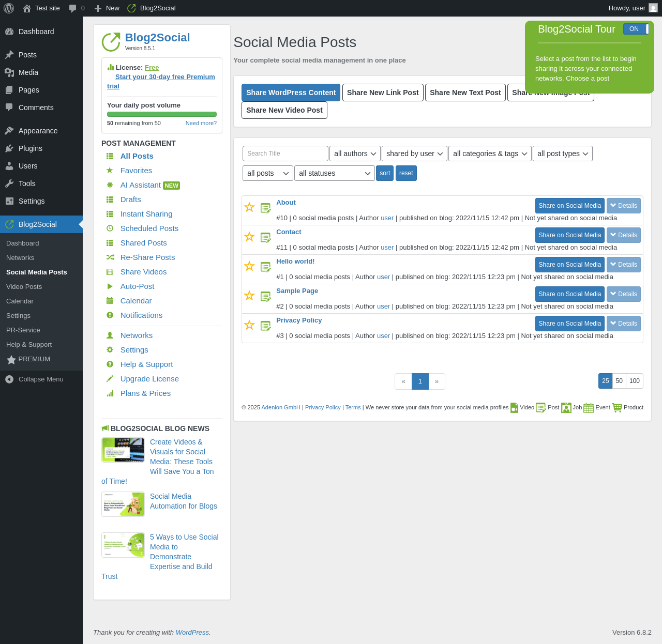Click the Settings gear icon in Blog2Social panel

(110, 350)
